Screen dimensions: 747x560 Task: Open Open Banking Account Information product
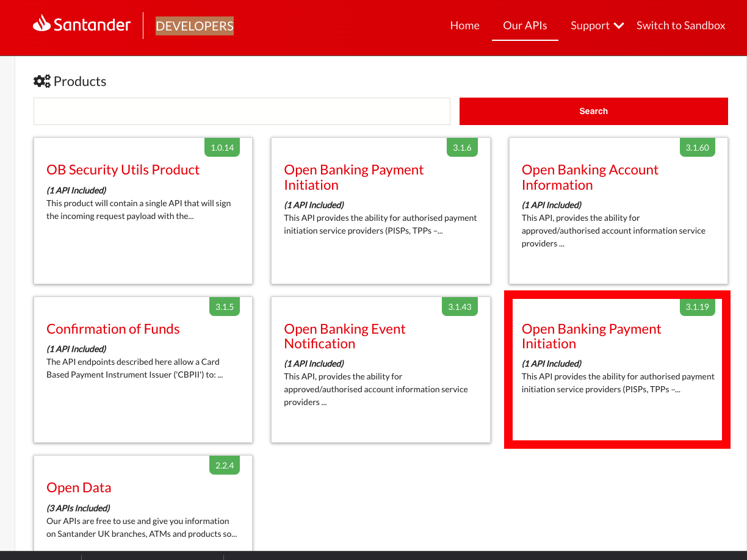(x=590, y=178)
